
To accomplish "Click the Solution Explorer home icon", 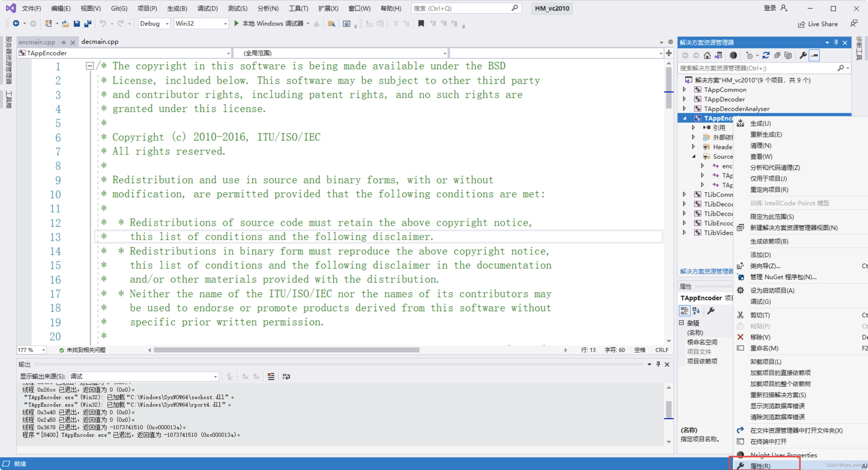I will 707,55.
